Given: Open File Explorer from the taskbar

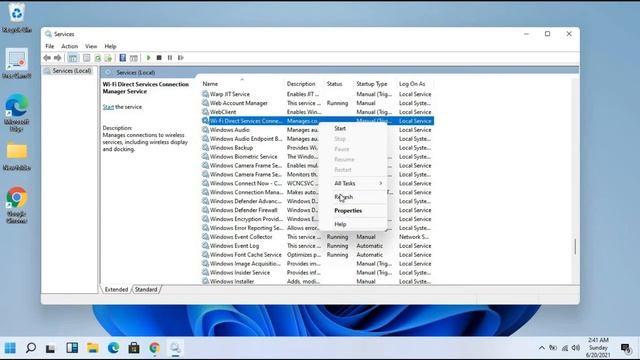Looking at the screenshot, I should coord(93,348).
